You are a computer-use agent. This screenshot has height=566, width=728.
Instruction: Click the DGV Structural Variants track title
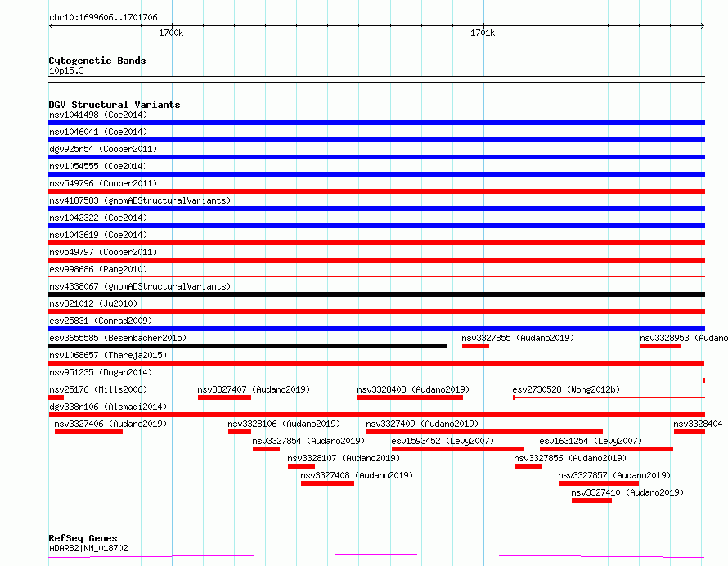tap(115, 105)
